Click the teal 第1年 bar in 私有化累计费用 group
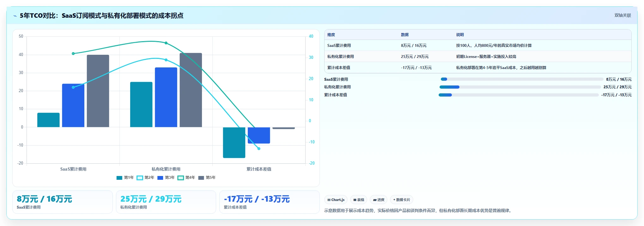Screen dimensions: 644x226 click(141, 105)
